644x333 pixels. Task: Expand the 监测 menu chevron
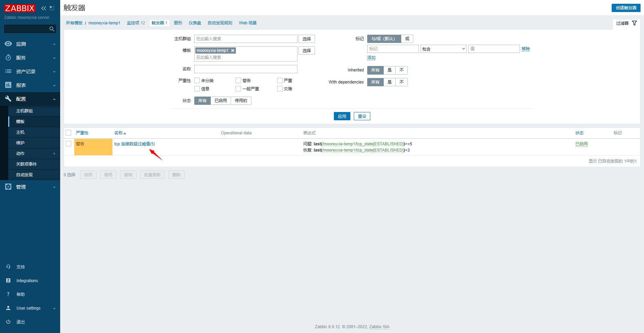[54, 44]
